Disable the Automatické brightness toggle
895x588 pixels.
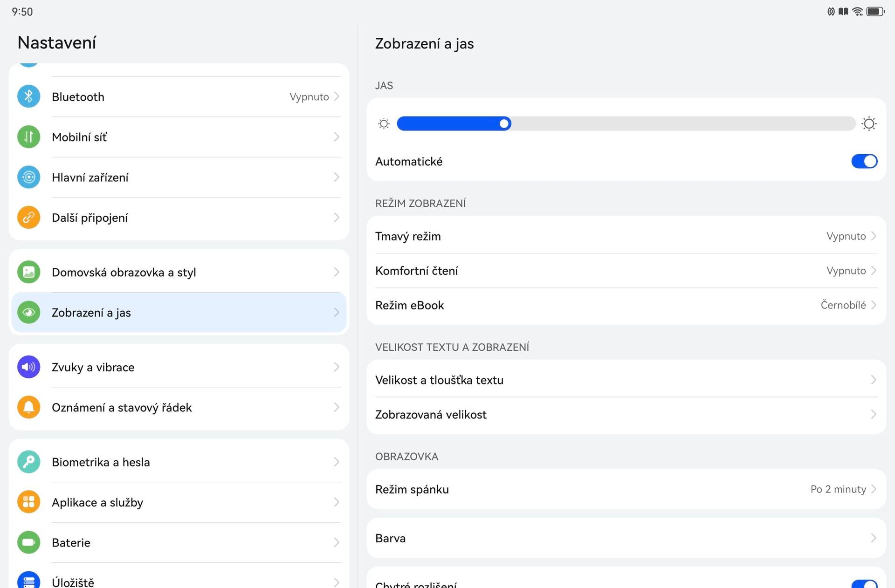click(x=864, y=161)
